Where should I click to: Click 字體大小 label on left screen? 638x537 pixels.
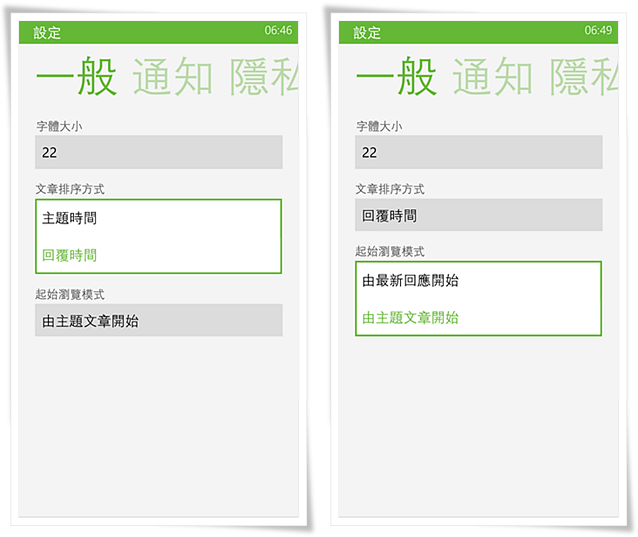coord(59,126)
